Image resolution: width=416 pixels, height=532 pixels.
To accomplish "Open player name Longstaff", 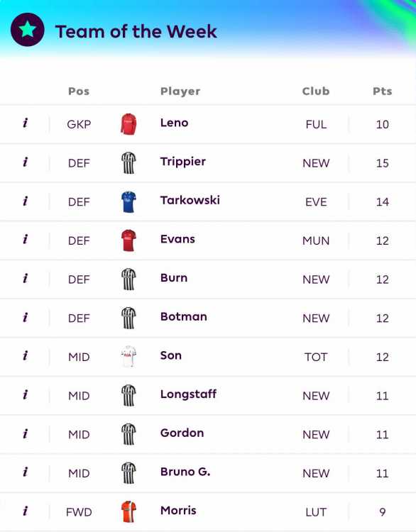I will 188,394.
